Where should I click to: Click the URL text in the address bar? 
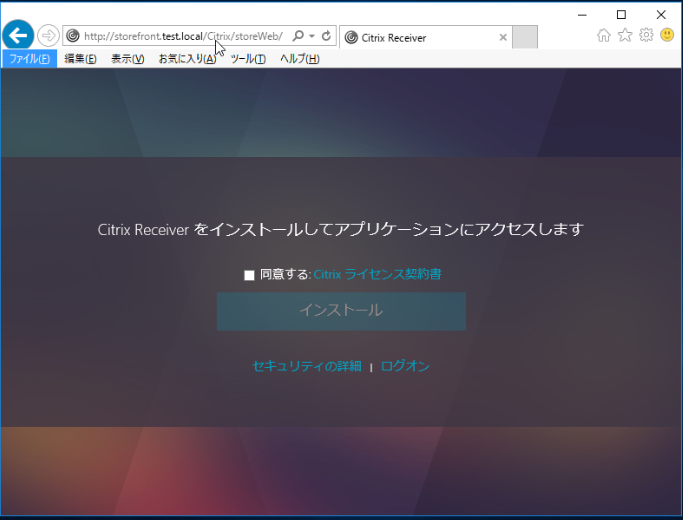click(183, 36)
